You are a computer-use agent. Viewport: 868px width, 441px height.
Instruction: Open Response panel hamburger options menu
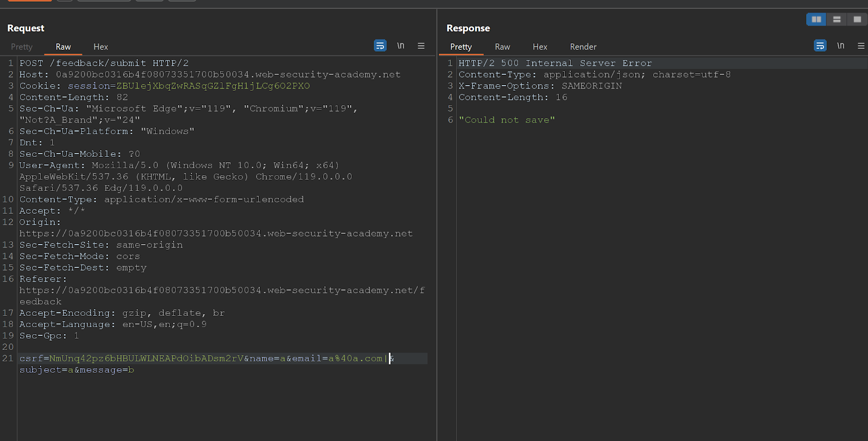[861, 46]
